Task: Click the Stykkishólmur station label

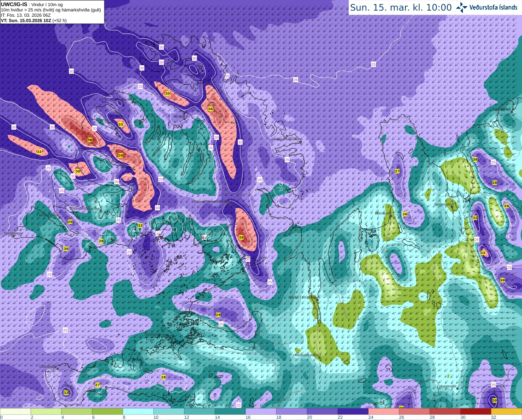Action: 156,334
